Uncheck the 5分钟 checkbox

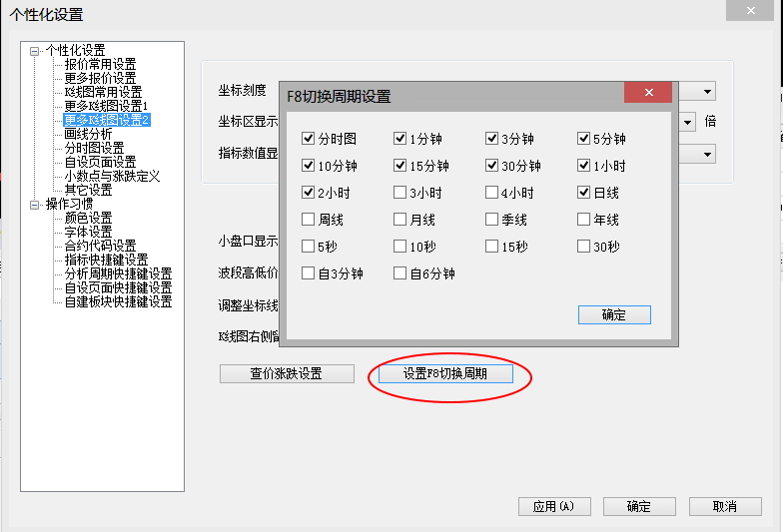(x=583, y=138)
